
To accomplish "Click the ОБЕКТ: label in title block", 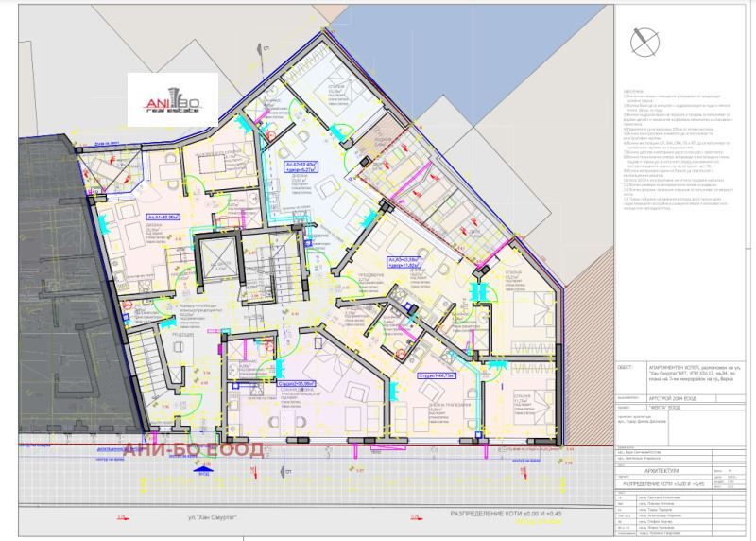I will pyautogui.click(x=626, y=367).
